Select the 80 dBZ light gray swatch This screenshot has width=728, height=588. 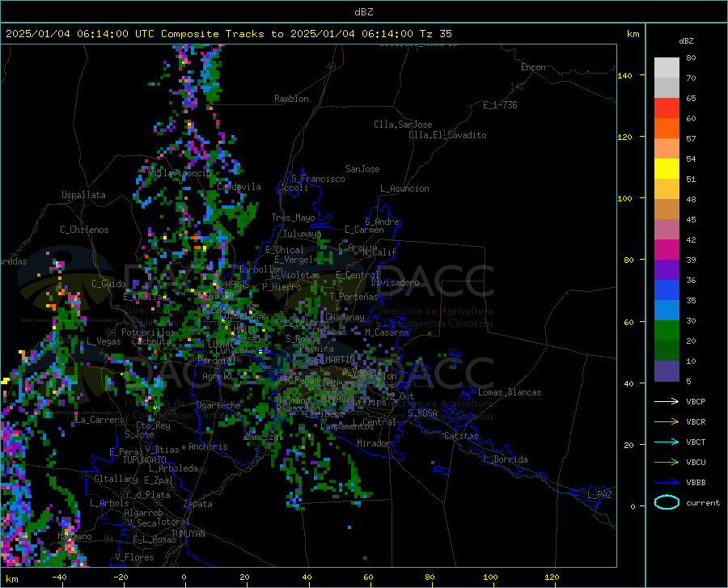point(667,68)
